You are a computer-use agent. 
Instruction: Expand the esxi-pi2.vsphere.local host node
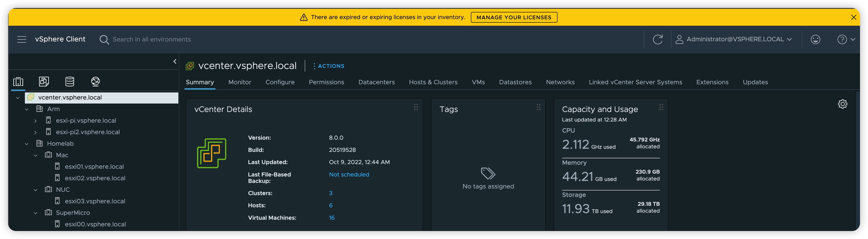pyautogui.click(x=35, y=132)
